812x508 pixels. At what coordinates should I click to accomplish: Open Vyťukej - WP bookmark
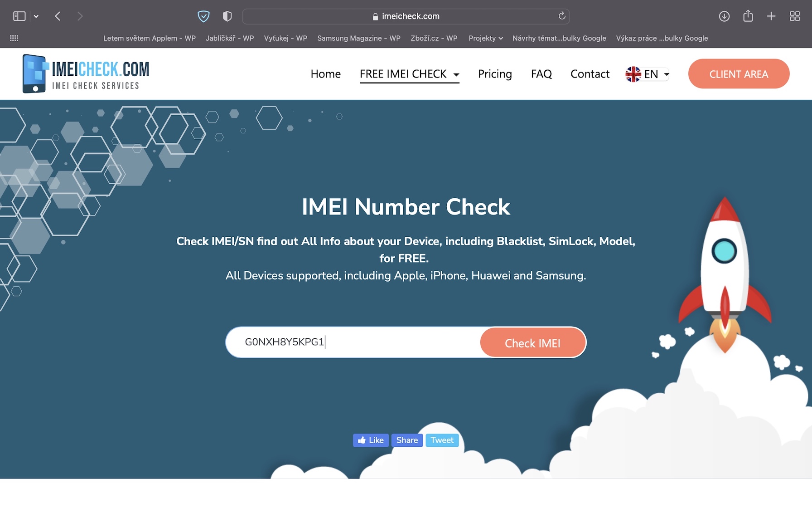tap(285, 38)
